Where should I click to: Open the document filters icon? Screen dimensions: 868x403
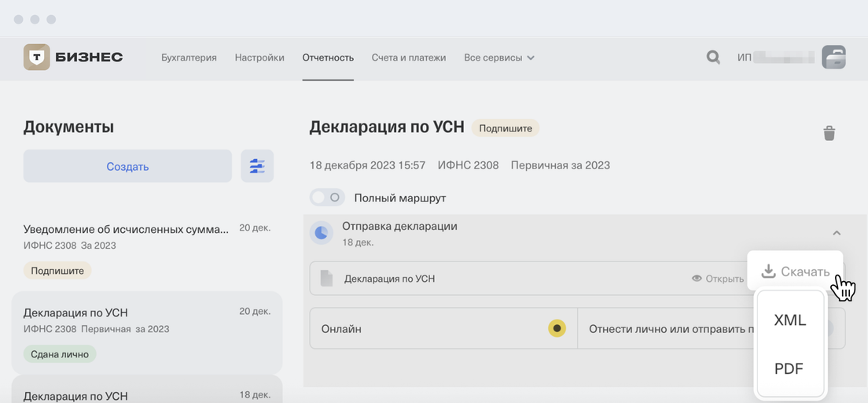point(257,166)
